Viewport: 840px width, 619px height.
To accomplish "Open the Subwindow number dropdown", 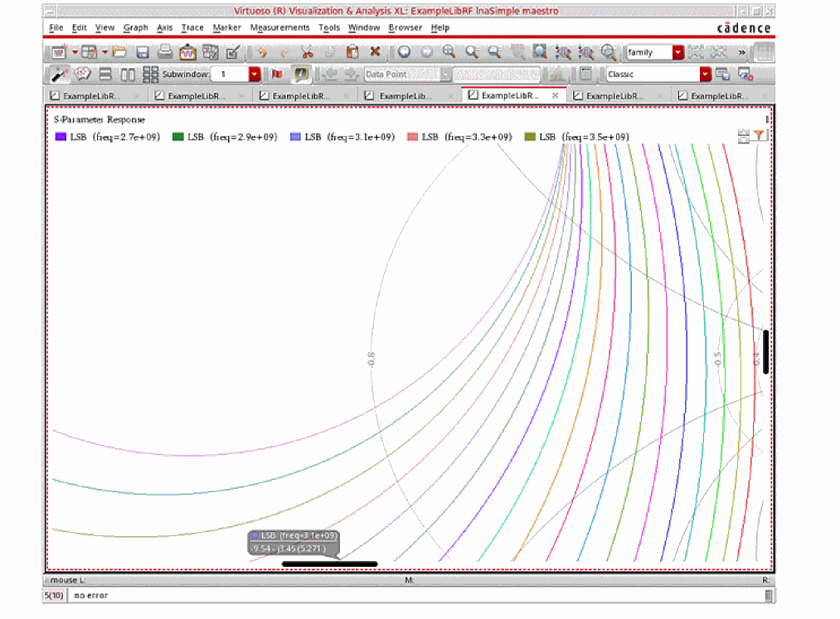I will click(255, 75).
